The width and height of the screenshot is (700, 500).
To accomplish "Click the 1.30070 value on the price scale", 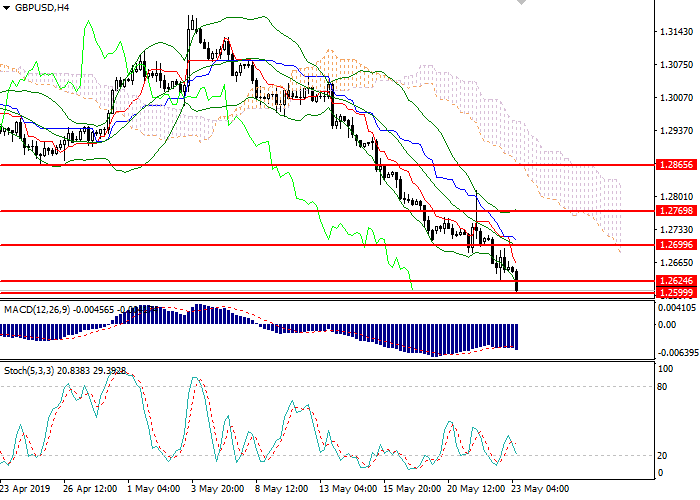I will [677, 98].
